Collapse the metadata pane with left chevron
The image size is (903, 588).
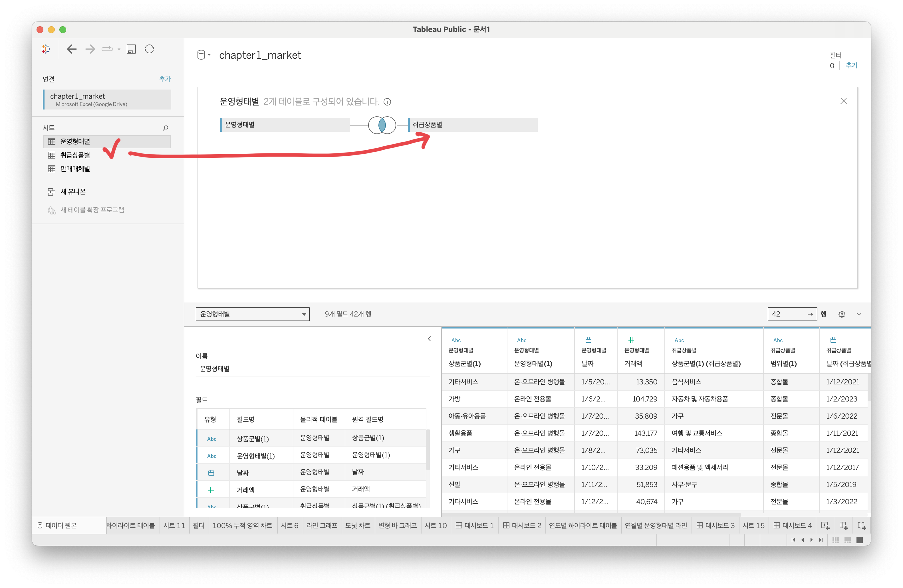429,339
